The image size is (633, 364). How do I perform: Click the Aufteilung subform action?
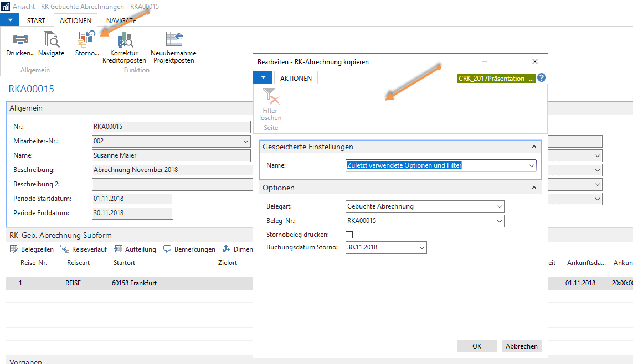[x=135, y=249]
